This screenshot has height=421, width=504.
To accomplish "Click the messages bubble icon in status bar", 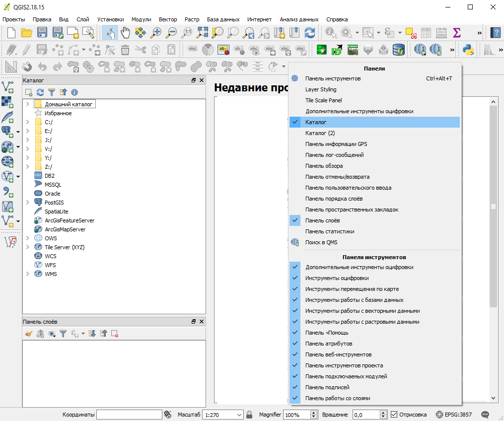I will (x=485, y=415).
